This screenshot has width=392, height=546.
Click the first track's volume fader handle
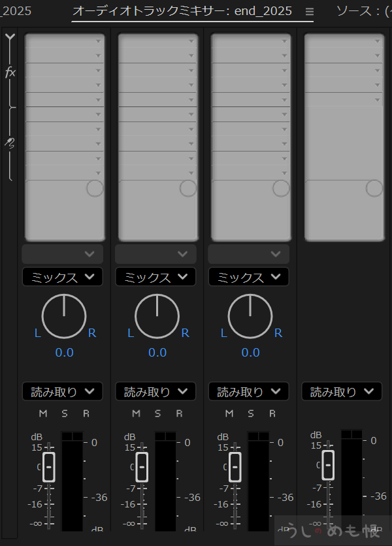click(x=49, y=466)
